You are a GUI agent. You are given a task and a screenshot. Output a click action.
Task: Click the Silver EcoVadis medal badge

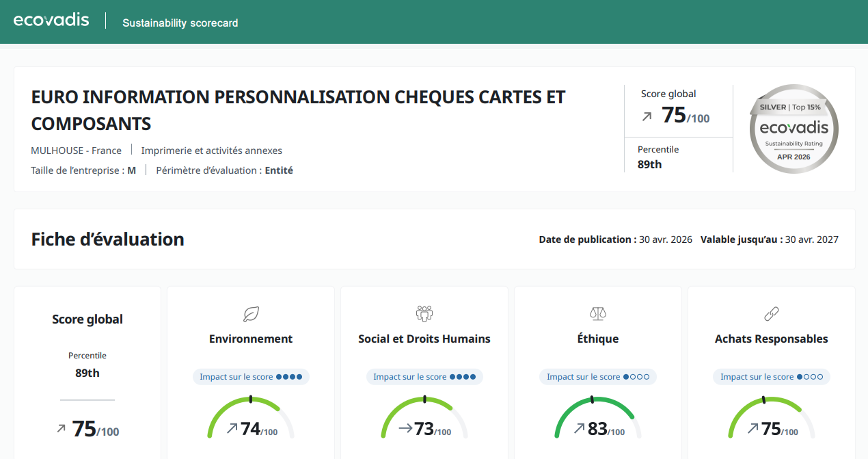pyautogui.click(x=794, y=129)
